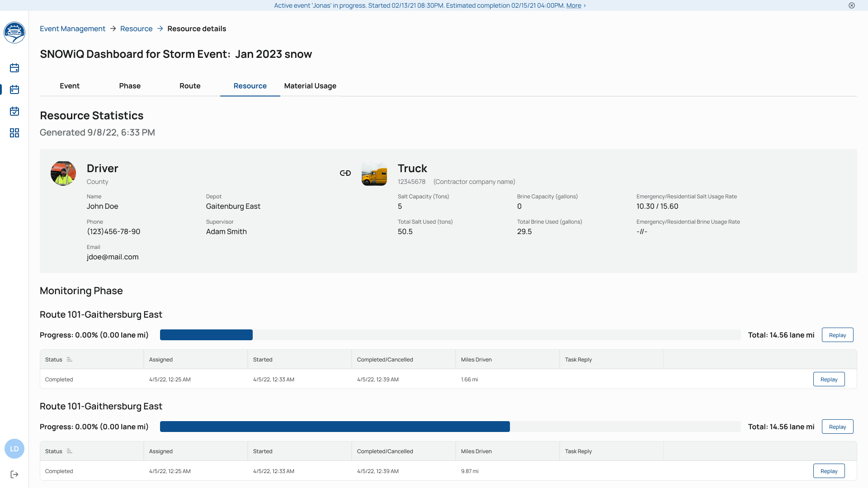Replay the 9.87 mi completed task
This screenshot has height=488, width=868.
point(829,471)
